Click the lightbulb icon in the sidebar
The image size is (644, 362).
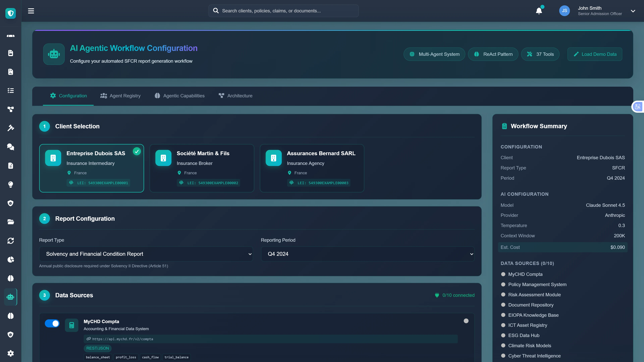(x=11, y=185)
